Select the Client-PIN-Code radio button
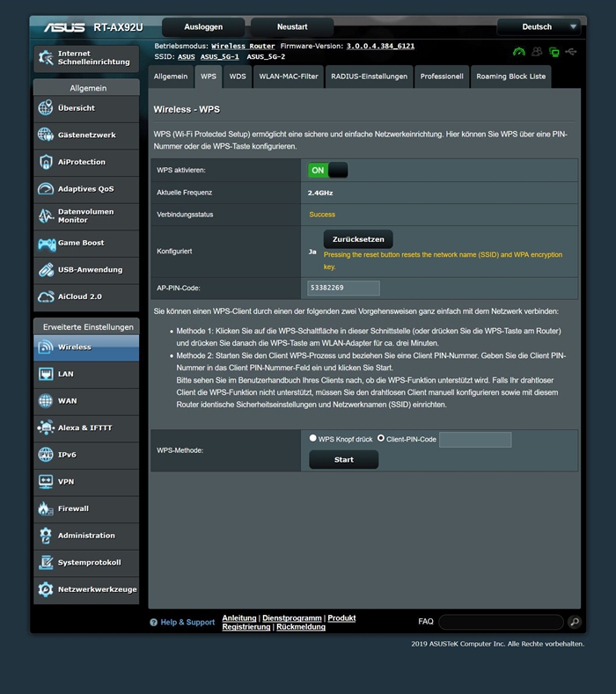616x694 pixels. point(381,438)
